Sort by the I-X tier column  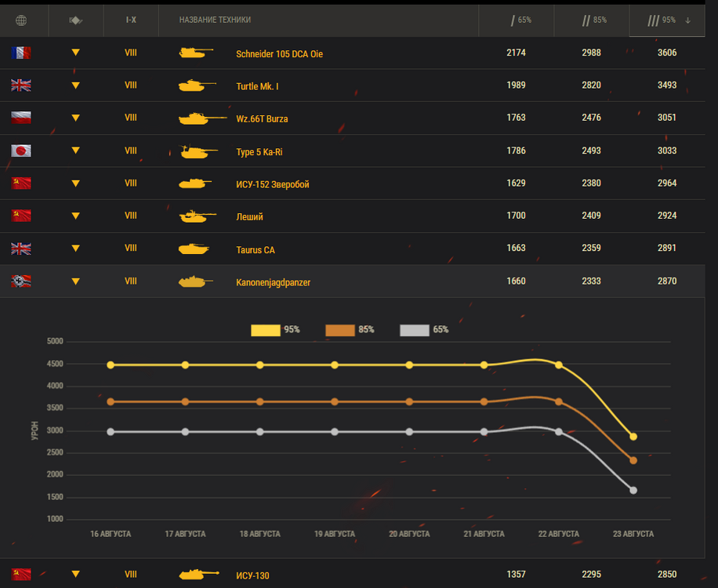click(x=131, y=20)
